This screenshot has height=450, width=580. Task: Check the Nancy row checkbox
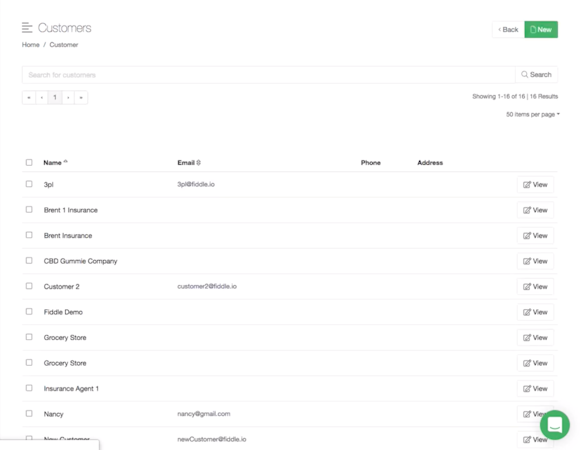click(x=29, y=414)
